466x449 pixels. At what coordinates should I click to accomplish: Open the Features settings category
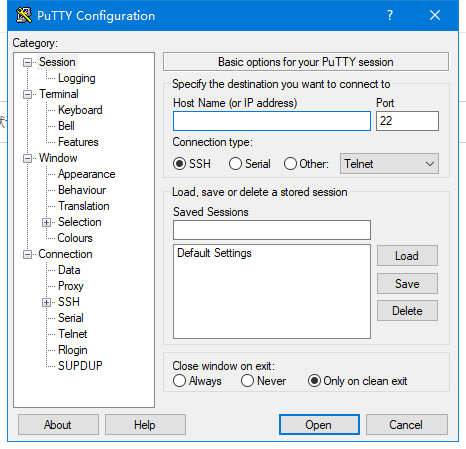(78, 142)
